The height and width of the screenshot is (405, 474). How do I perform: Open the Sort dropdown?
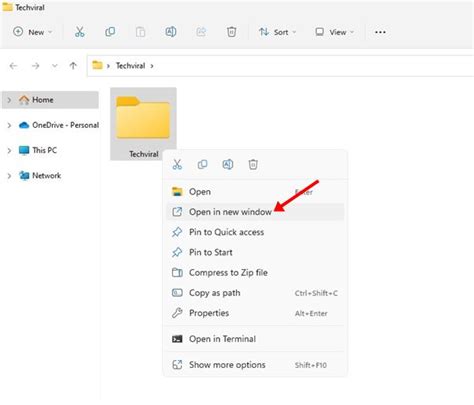click(278, 32)
